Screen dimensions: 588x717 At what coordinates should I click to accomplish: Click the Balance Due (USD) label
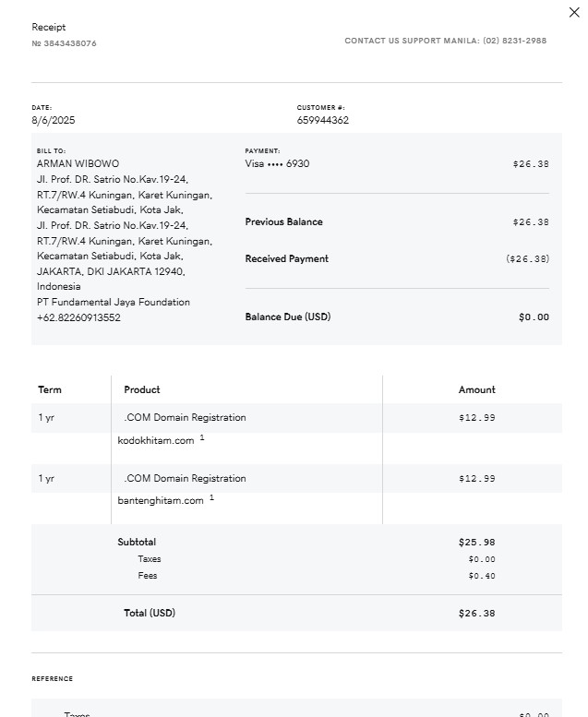click(287, 317)
